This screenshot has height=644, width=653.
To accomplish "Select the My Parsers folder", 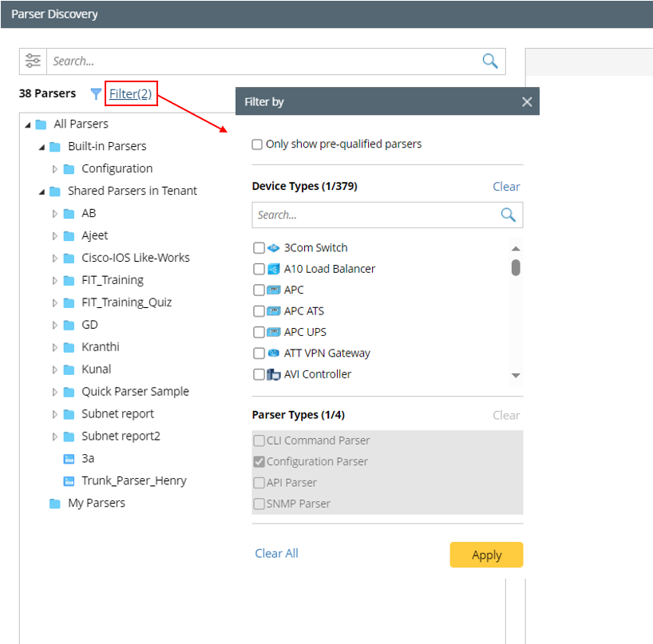I will (96, 504).
